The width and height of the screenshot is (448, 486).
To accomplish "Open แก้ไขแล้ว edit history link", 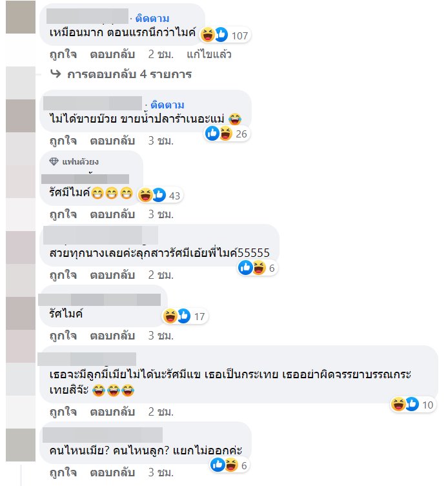I will tap(209, 55).
